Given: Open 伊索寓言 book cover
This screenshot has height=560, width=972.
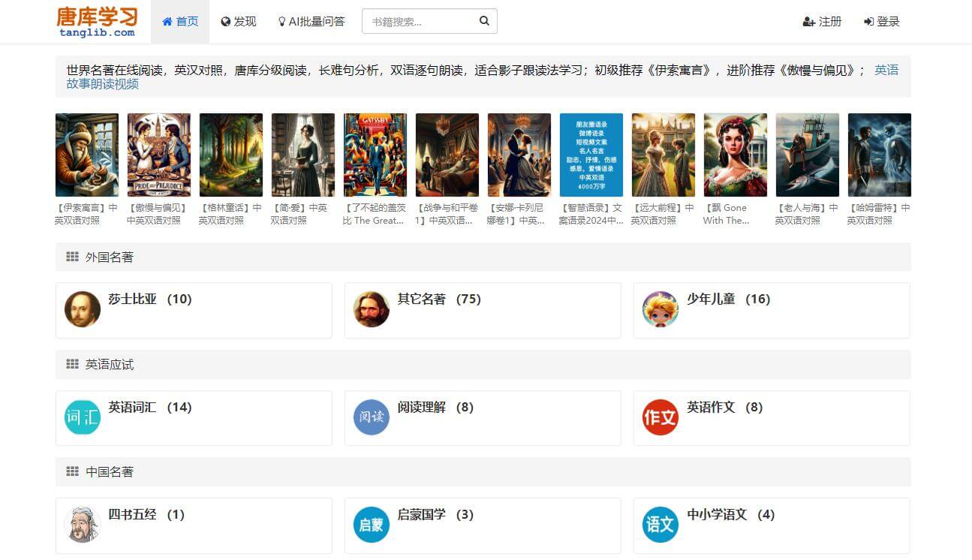Looking at the screenshot, I should (87, 155).
